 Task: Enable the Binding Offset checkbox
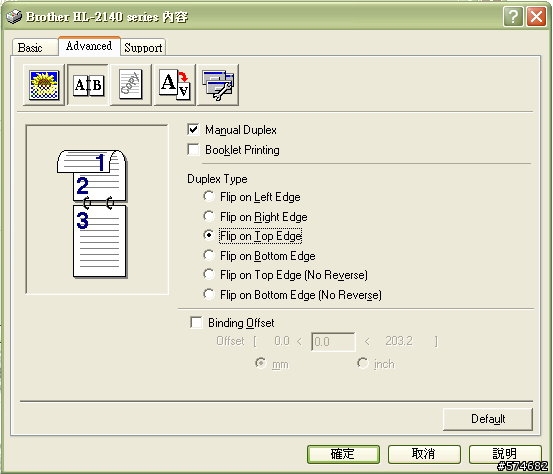click(x=196, y=322)
